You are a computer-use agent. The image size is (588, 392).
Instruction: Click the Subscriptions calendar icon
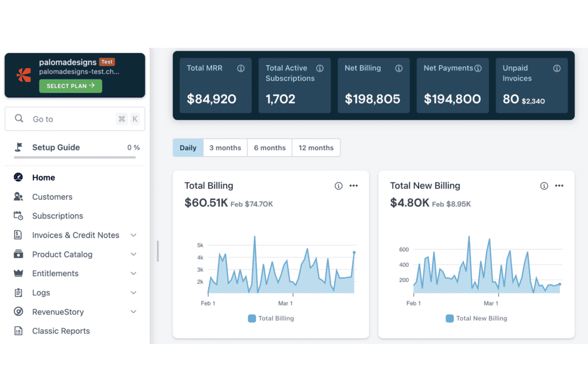pos(18,216)
